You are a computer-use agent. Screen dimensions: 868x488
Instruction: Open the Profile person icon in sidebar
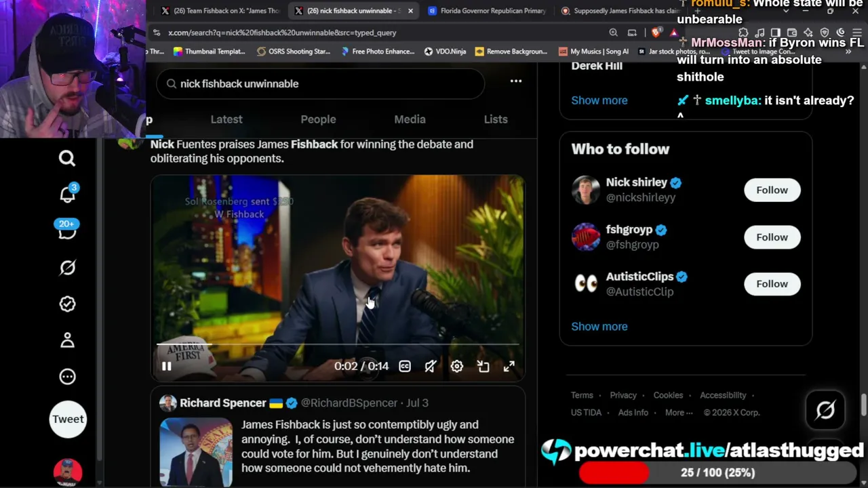pos(67,340)
